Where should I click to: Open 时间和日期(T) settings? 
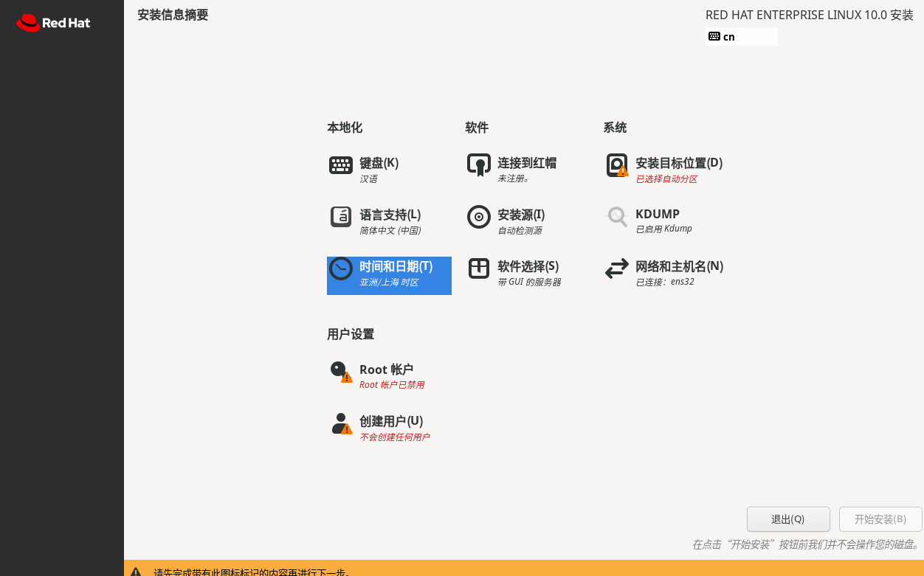click(396, 266)
